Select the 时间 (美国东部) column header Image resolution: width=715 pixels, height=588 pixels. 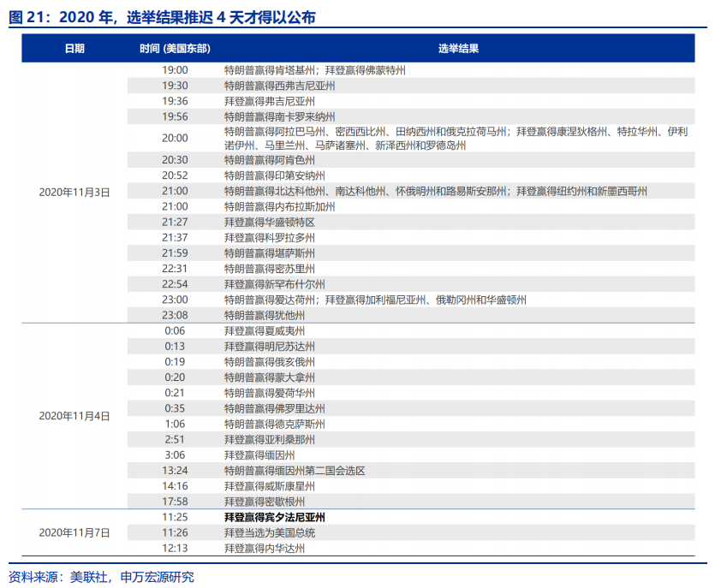click(175, 48)
